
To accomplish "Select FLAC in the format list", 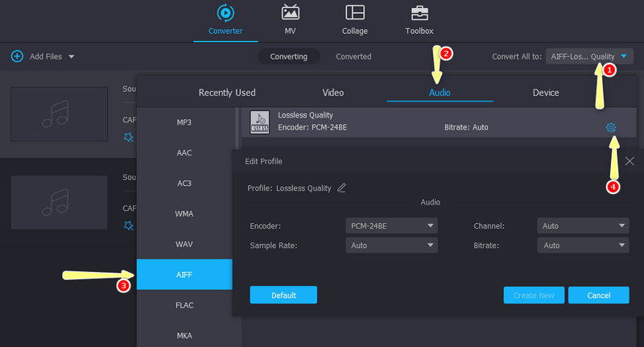I will coord(184,305).
